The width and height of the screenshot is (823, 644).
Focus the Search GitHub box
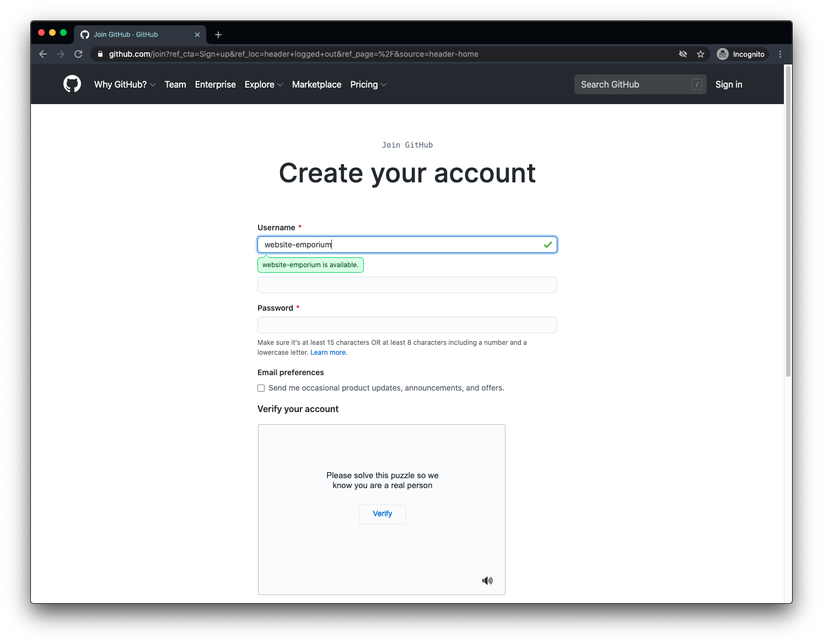click(641, 84)
